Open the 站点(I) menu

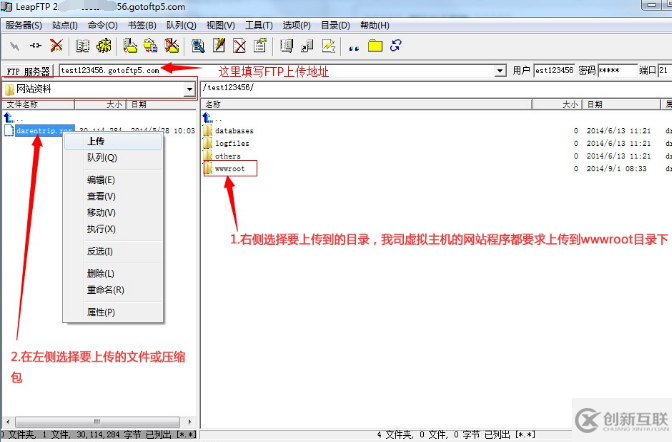[64, 25]
